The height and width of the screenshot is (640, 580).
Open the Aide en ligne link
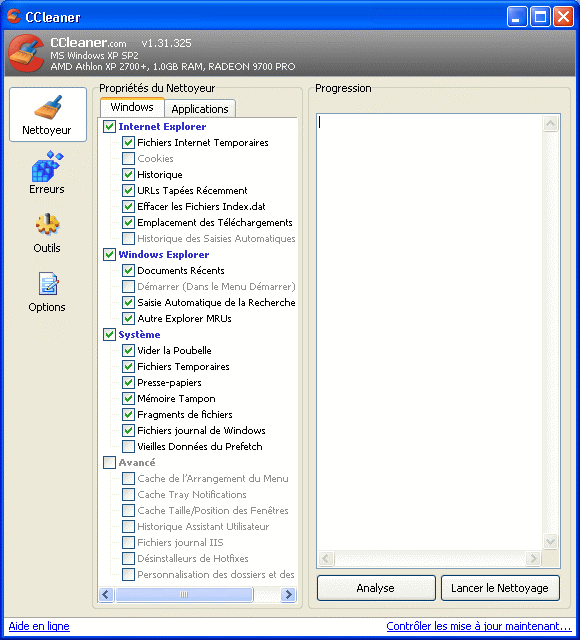click(x=39, y=626)
